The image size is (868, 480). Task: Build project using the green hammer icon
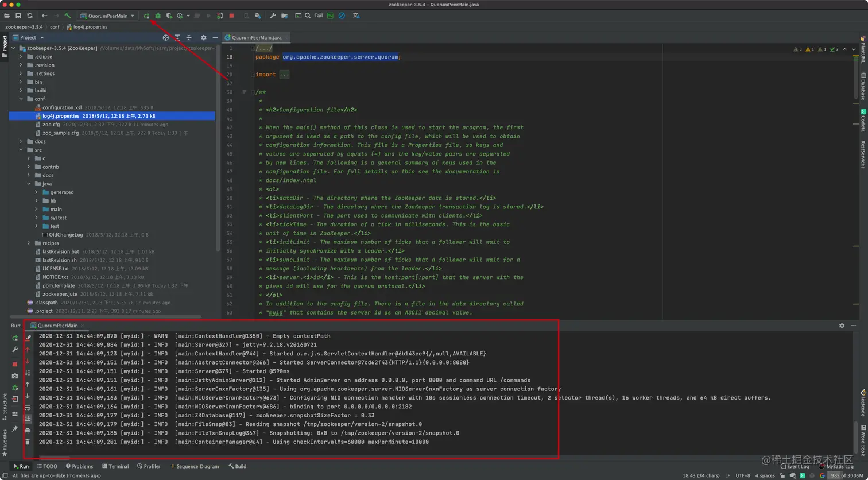(68, 16)
